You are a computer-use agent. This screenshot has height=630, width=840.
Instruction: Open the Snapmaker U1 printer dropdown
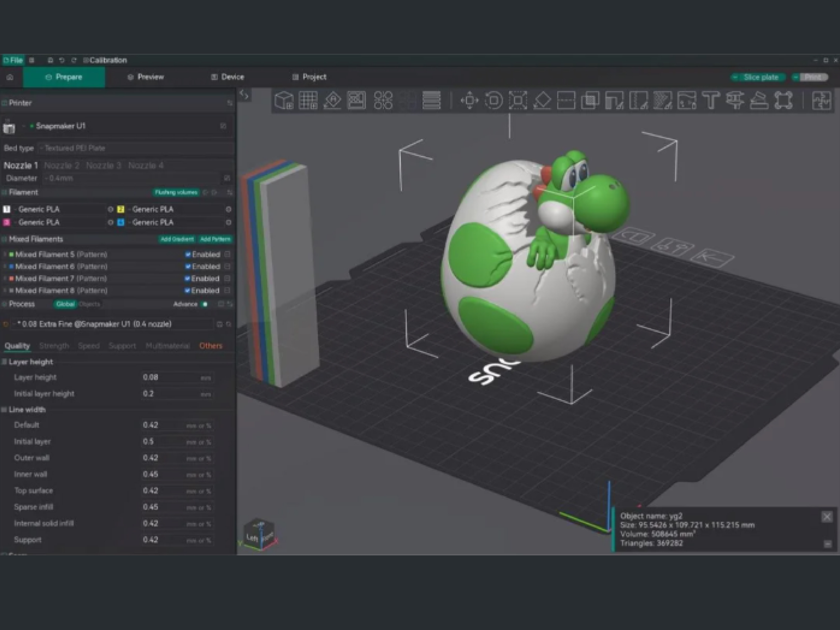(x=118, y=126)
